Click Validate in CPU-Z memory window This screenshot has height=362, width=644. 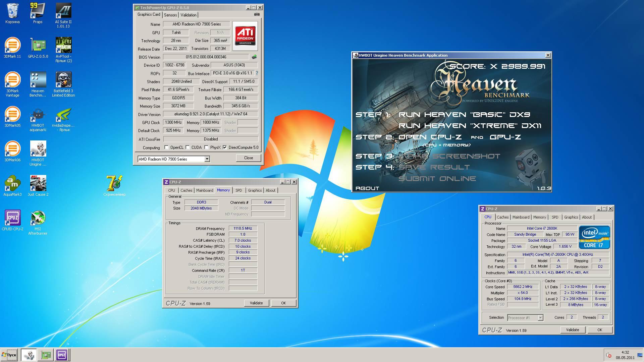[256, 303]
